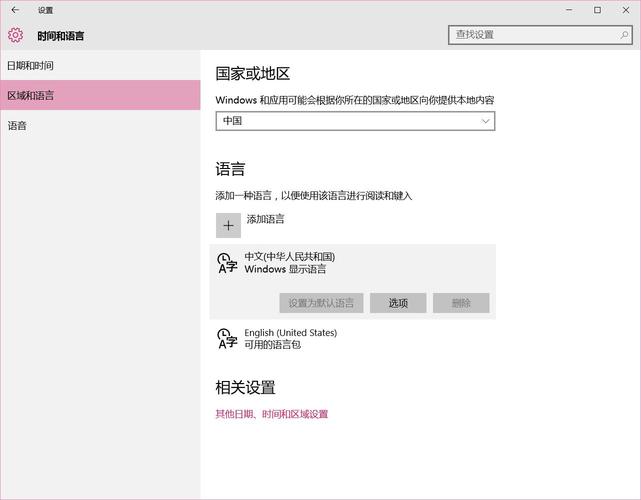Click the 选项 button

pos(398,303)
